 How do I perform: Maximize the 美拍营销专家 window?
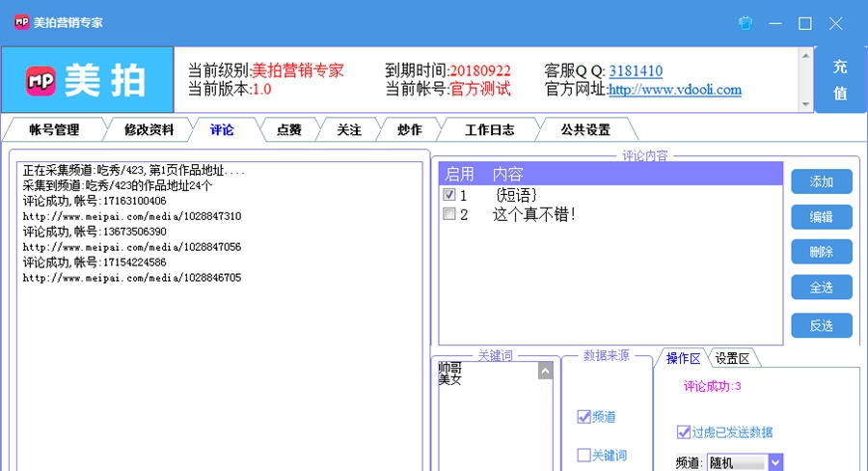[804, 23]
